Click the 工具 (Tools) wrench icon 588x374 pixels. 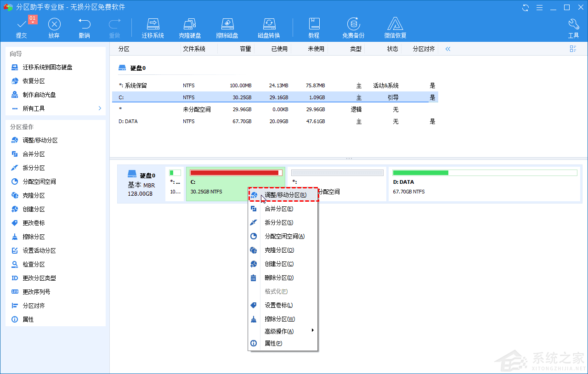coord(573,27)
